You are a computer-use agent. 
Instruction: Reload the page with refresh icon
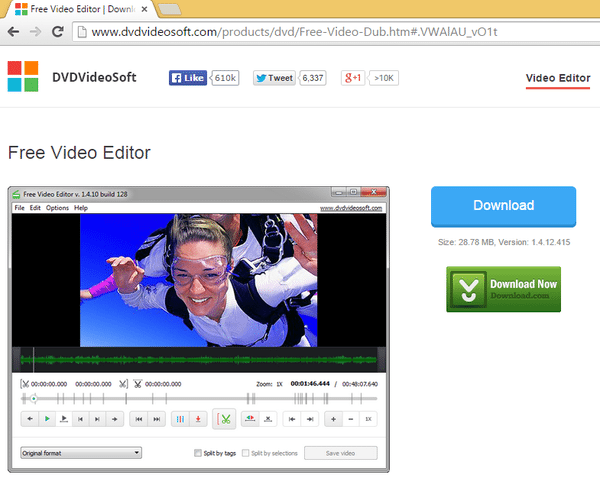[58, 31]
